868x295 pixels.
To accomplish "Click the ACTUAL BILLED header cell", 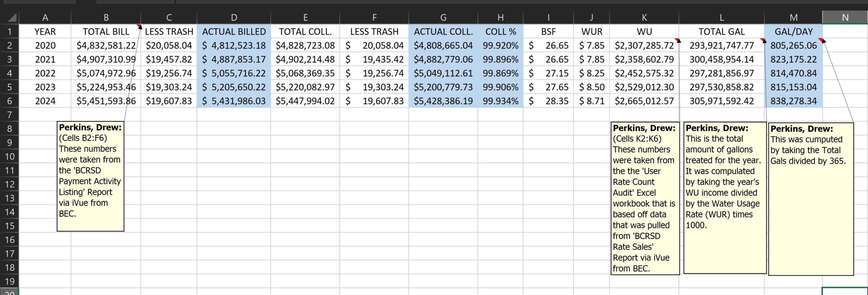I will point(234,32).
